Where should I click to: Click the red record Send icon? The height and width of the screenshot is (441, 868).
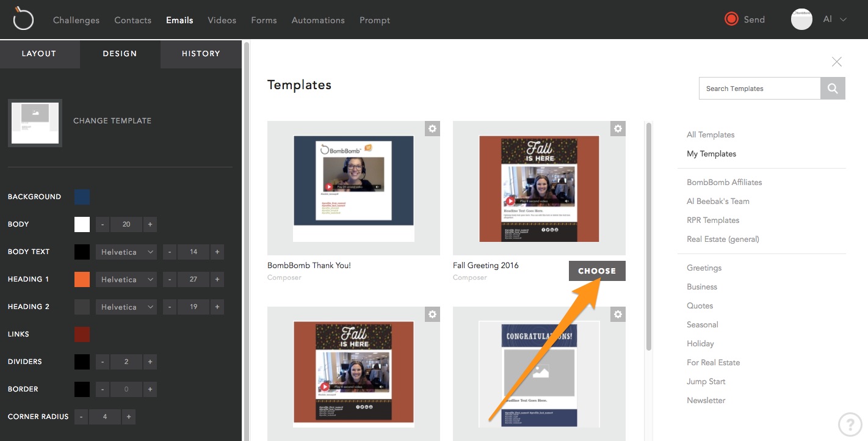(x=731, y=20)
